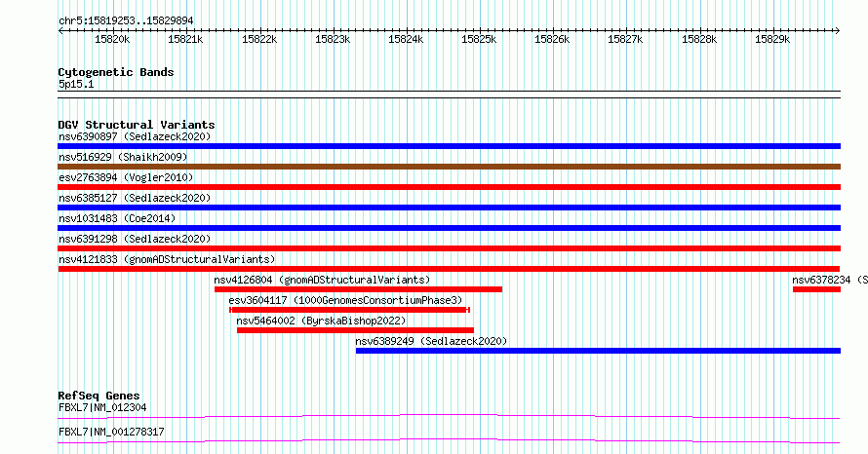This screenshot has height=454, width=868.
Task: Select the FBXL7|NM_001278317 gene track line
Action: (449, 440)
